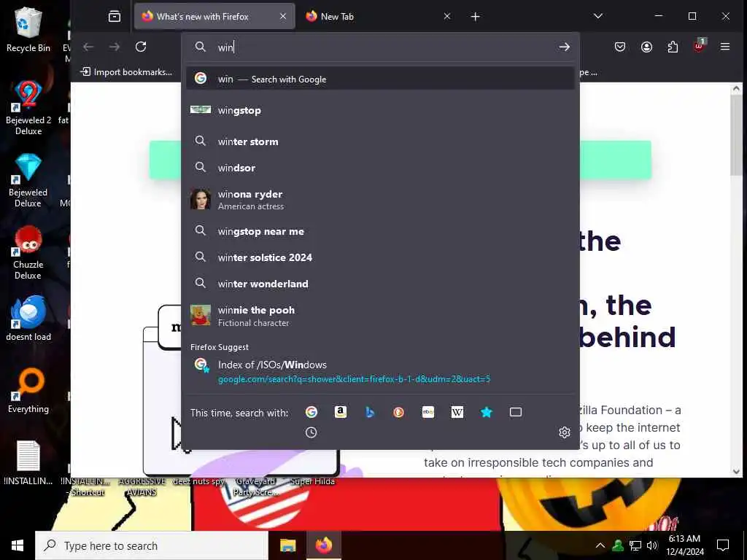Search this time with Wikipedia icon
Screen dimensions: 747x560
[x=457, y=412]
